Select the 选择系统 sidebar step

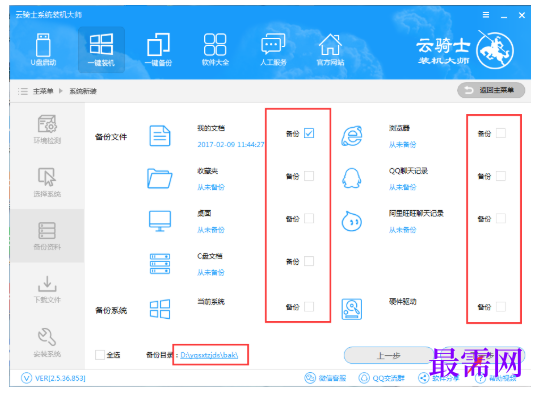click(47, 182)
